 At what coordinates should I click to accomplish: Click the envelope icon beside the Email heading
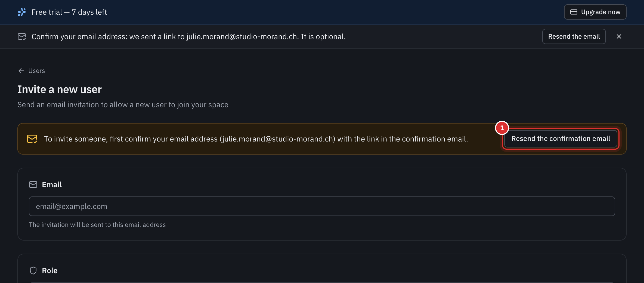point(33,184)
